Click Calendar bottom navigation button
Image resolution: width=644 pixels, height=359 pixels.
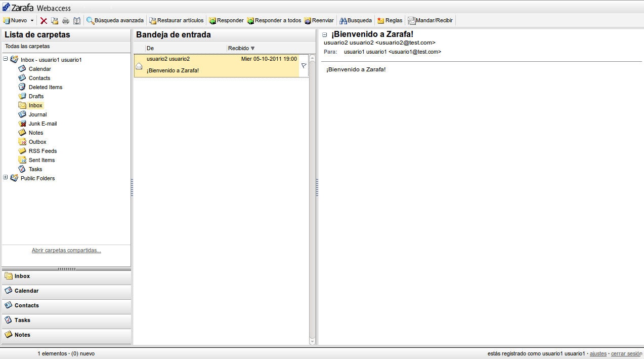point(66,291)
